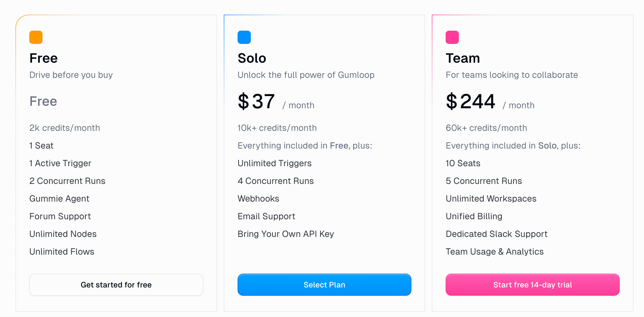Click the Unlimited Workspaces feature
Image resolution: width=644 pixels, height=317 pixels.
coord(491,199)
